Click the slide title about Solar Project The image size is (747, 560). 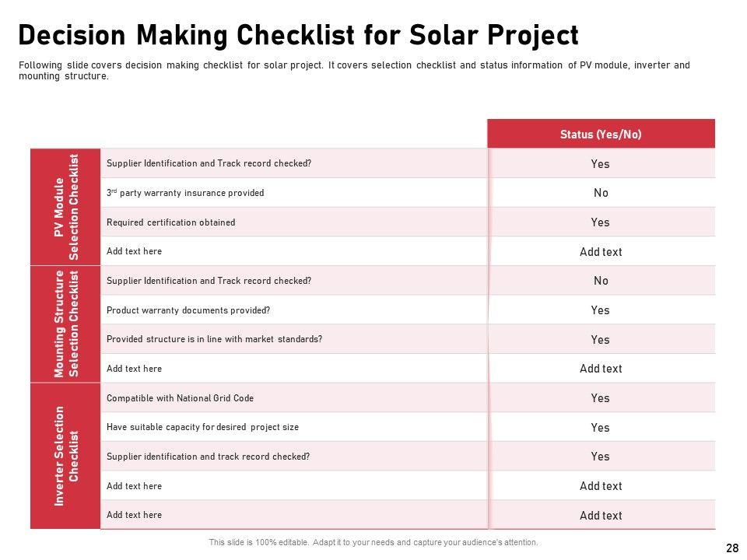click(x=298, y=36)
